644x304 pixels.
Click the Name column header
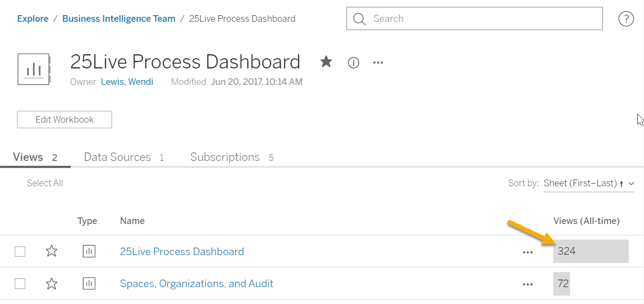[x=132, y=221]
